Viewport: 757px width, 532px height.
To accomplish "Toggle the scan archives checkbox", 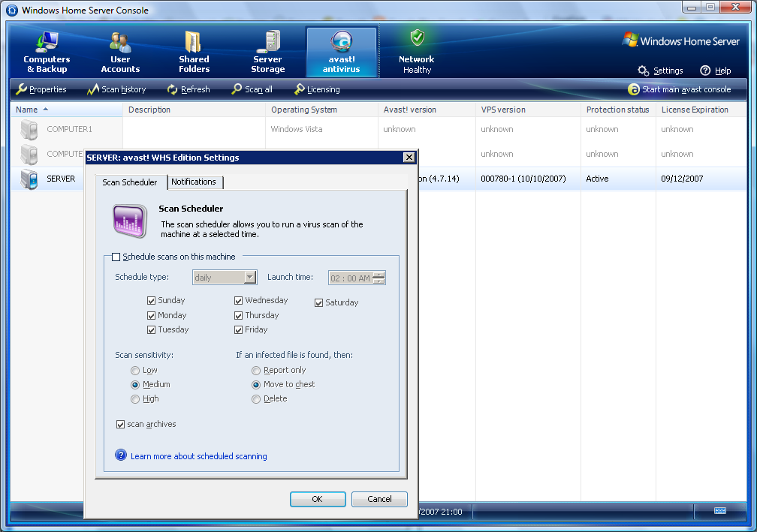I will [121, 425].
